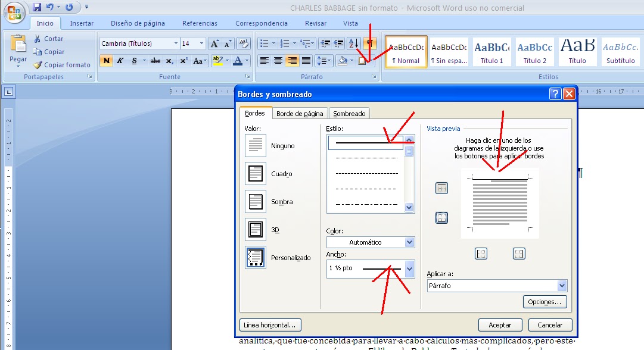Open the font size 14 dropdown
The image size is (644, 350).
coord(201,43)
